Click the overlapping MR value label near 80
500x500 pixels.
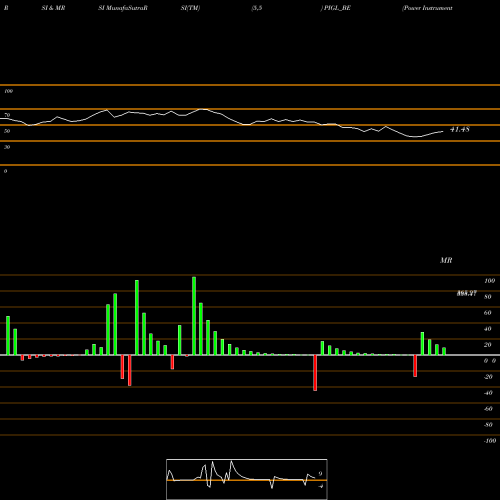[x=467, y=293]
